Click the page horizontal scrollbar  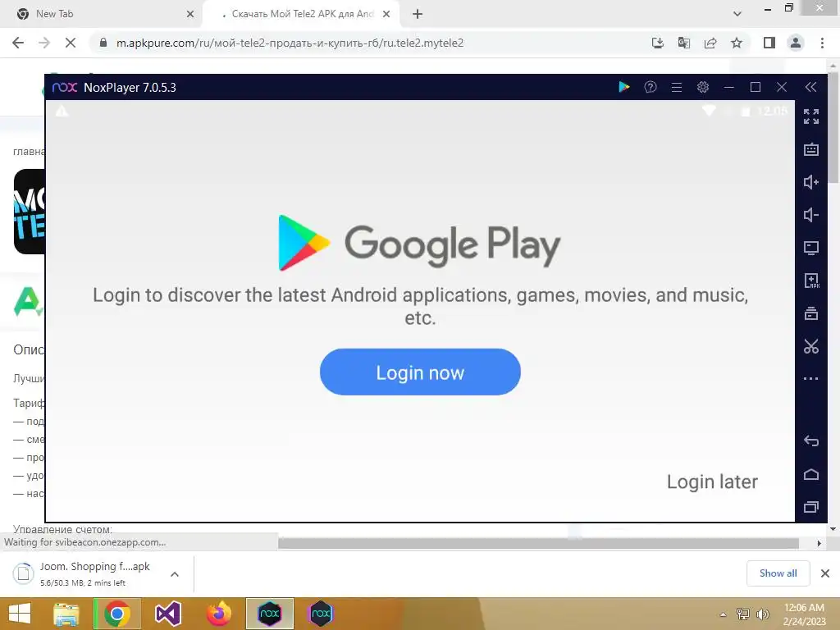(538, 543)
